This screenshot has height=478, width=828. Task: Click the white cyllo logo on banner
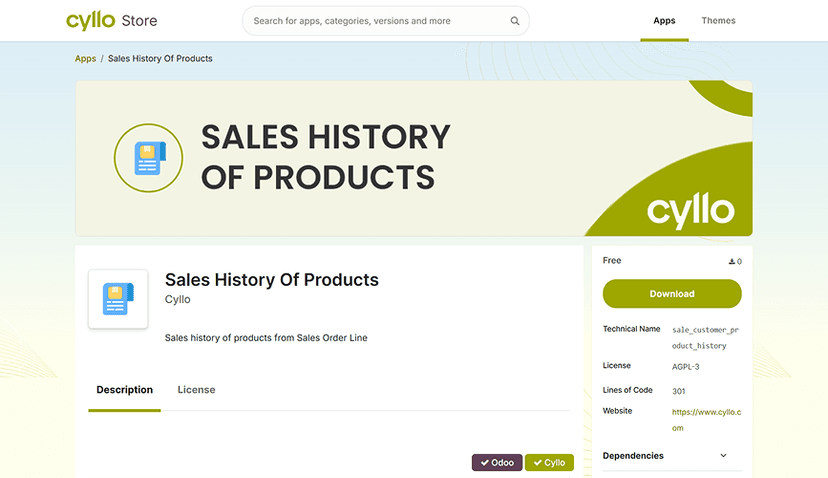coord(691,210)
